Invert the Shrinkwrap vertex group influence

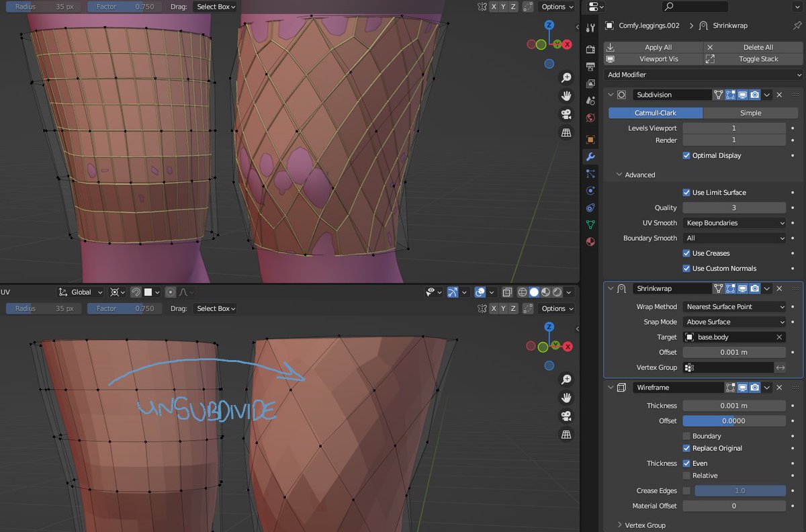tap(780, 367)
